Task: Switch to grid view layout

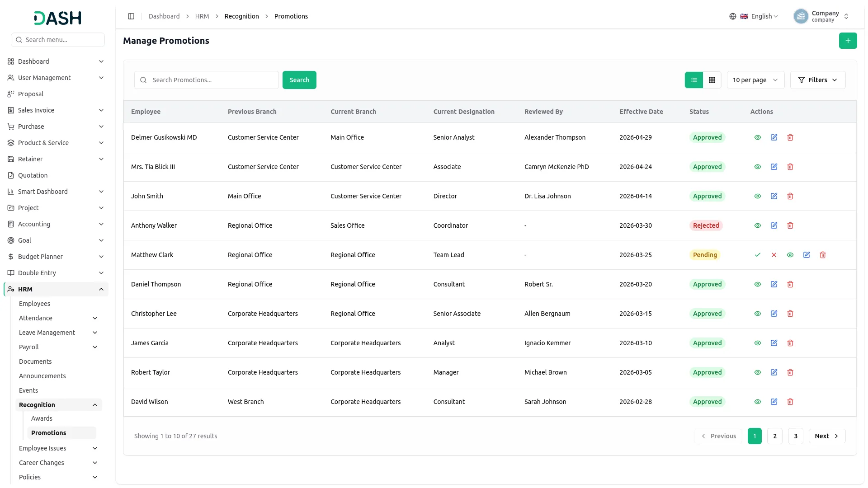Action: [x=712, y=80]
